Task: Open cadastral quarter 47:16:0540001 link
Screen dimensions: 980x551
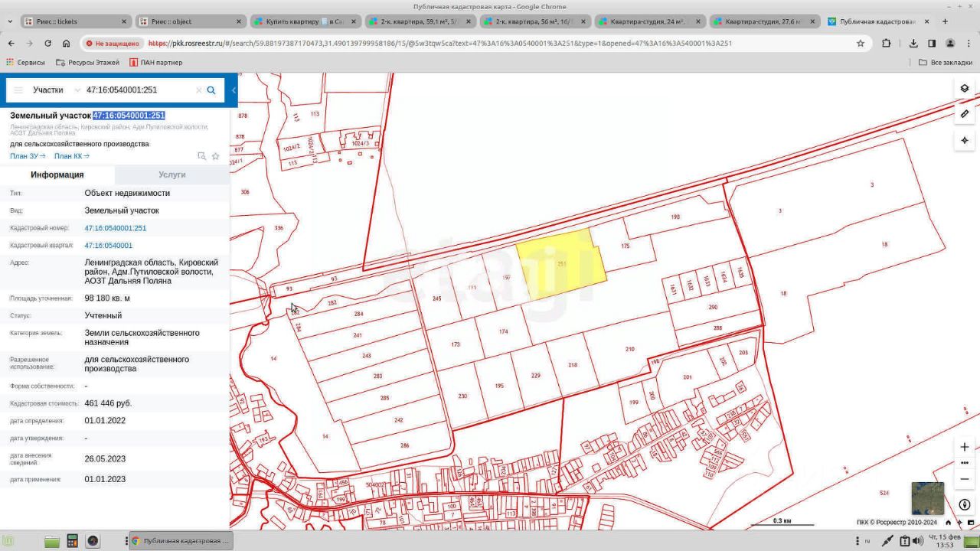Action: click(x=108, y=246)
